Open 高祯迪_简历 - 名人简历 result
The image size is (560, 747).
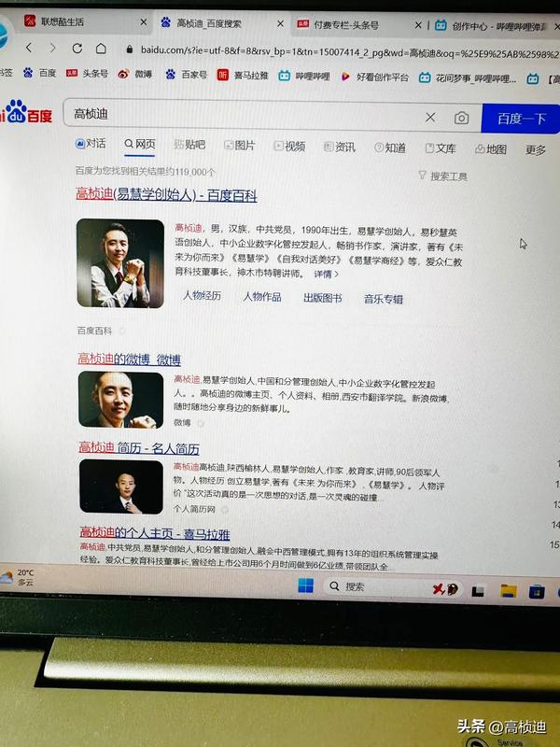pyautogui.click(x=138, y=448)
